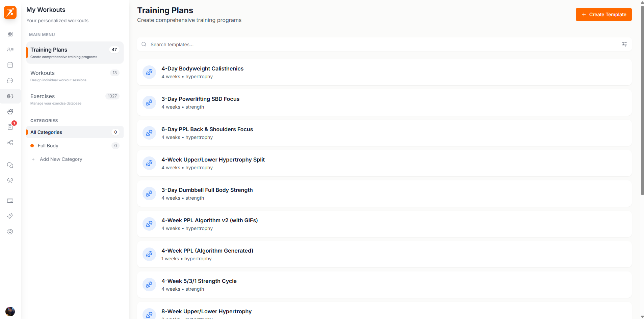Screen dimensions: 644x319
Task: Click Add New Category link
Action: [x=61, y=159]
